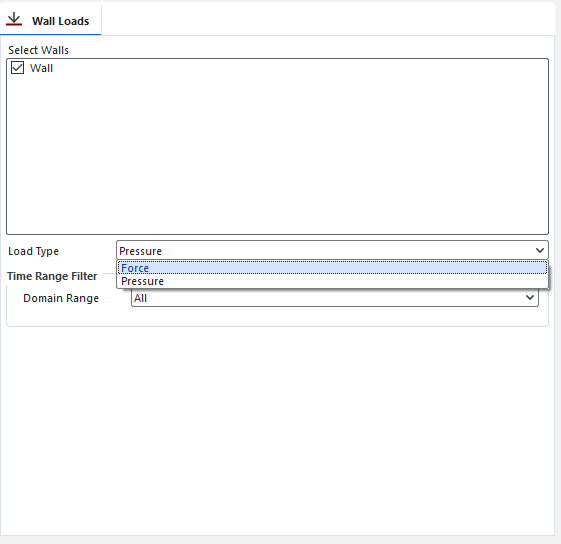Choose Pressure from the Load Type list
561x544 pixels.
click(332, 281)
